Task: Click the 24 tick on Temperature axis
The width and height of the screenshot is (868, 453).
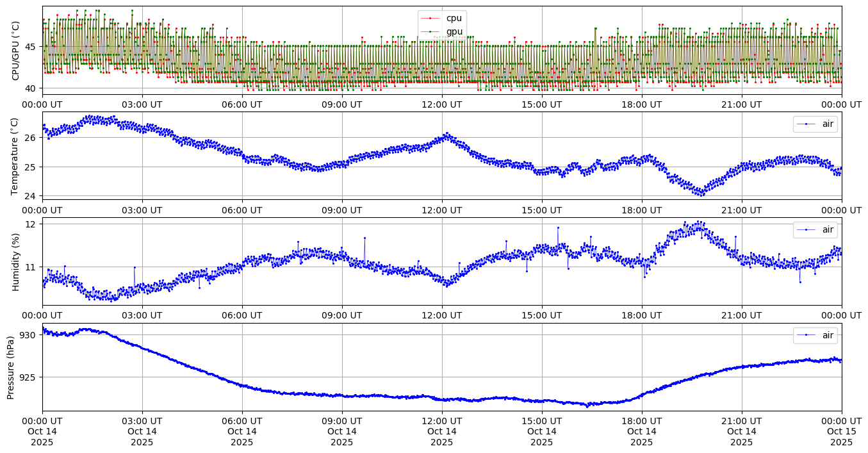Action: (31, 195)
